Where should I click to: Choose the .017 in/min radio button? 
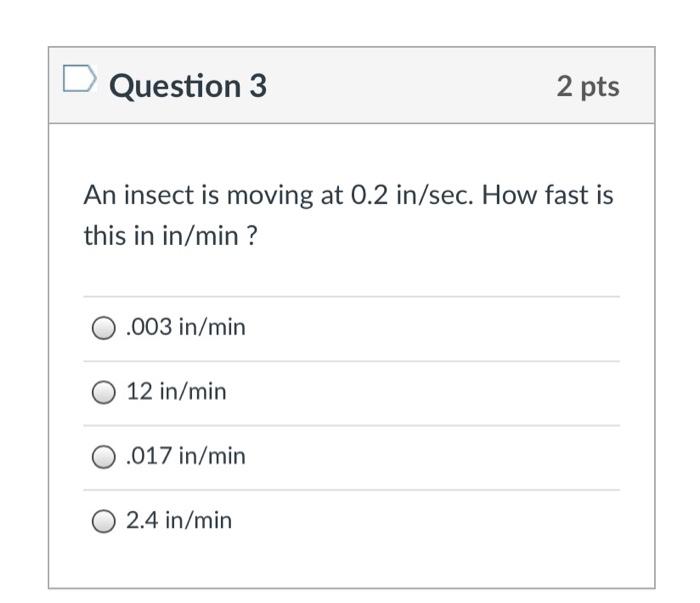[103, 457]
